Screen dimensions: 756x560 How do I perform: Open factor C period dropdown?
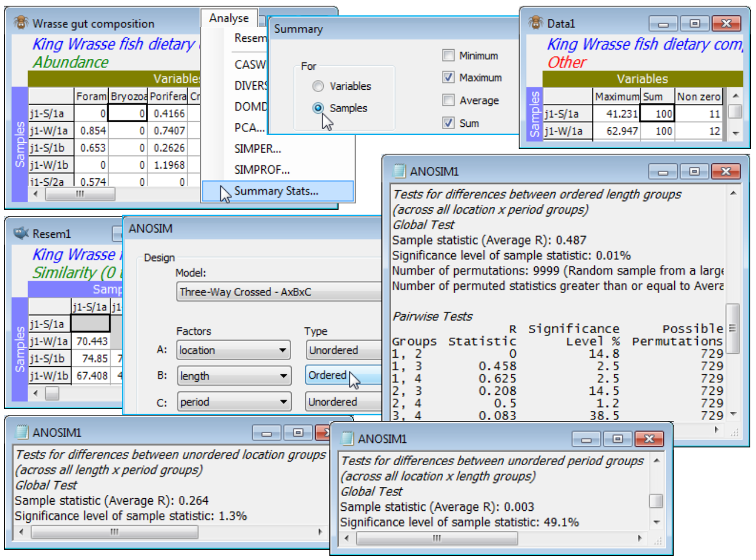(x=233, y=402)
